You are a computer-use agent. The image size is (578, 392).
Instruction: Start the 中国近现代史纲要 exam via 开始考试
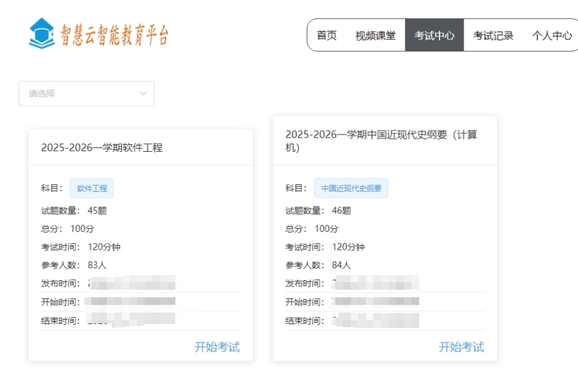[461, 347]
